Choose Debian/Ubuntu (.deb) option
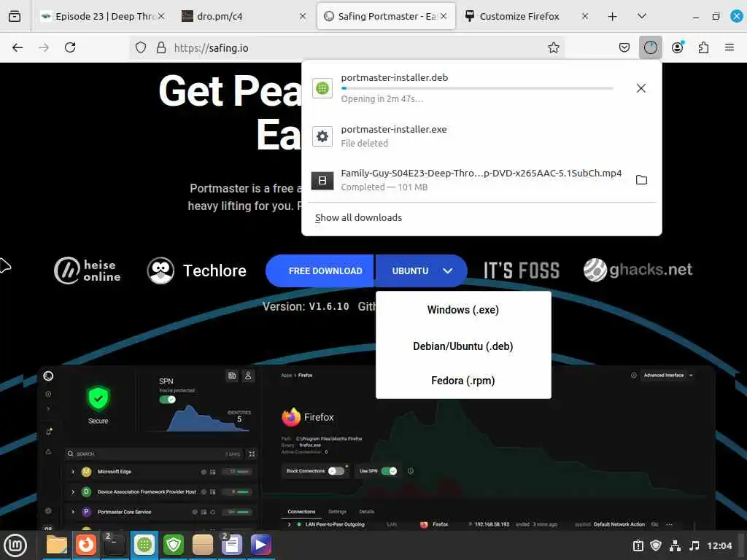The width and height of the screenshot is (747, 560). (x=463, y=346)
